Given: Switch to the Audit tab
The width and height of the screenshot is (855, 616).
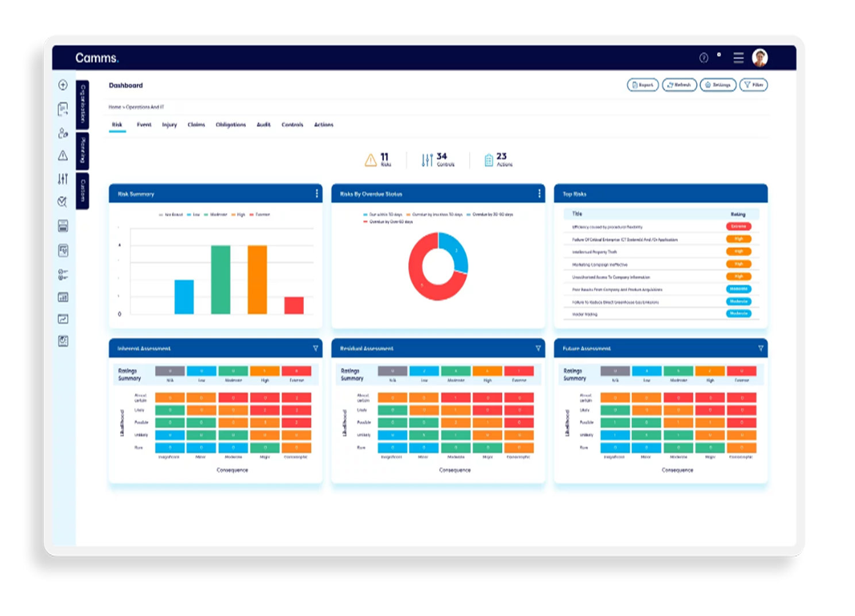Looking at the screenshot, I should click(264, 125).
